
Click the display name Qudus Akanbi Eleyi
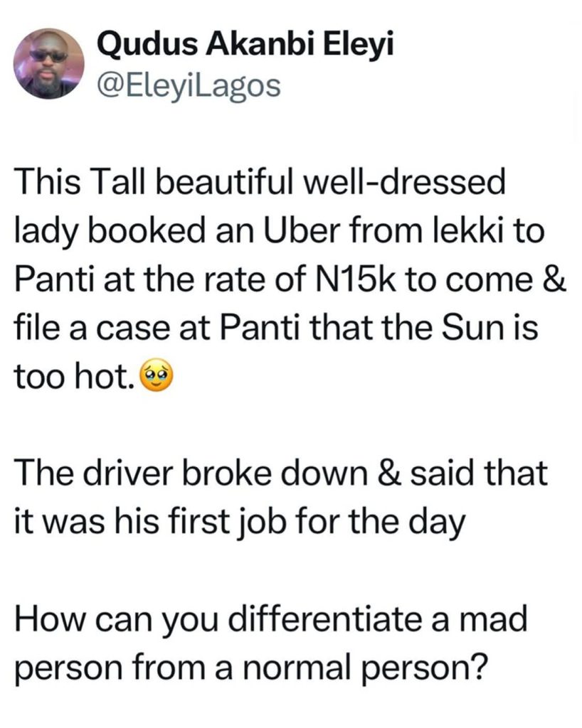245,45
